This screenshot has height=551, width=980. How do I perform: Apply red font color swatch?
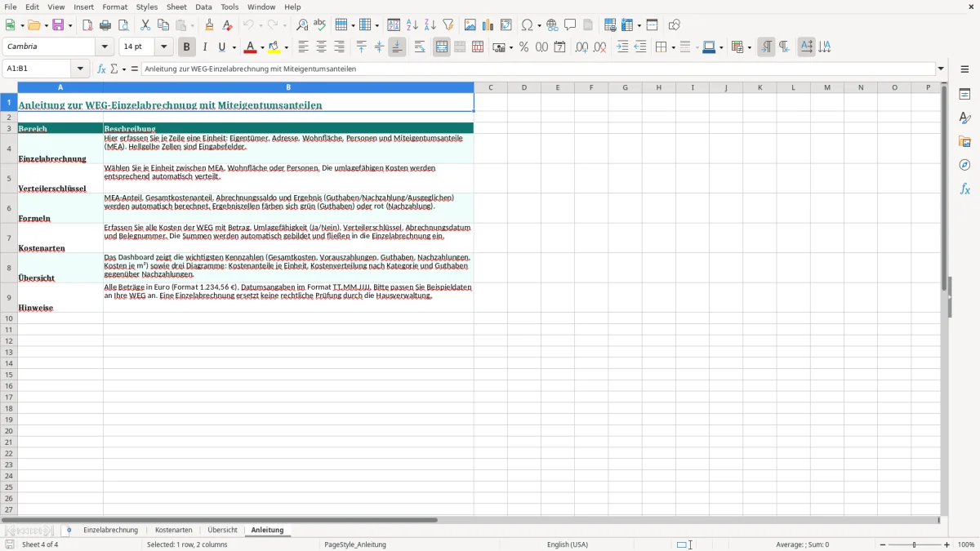click(251, 47)
